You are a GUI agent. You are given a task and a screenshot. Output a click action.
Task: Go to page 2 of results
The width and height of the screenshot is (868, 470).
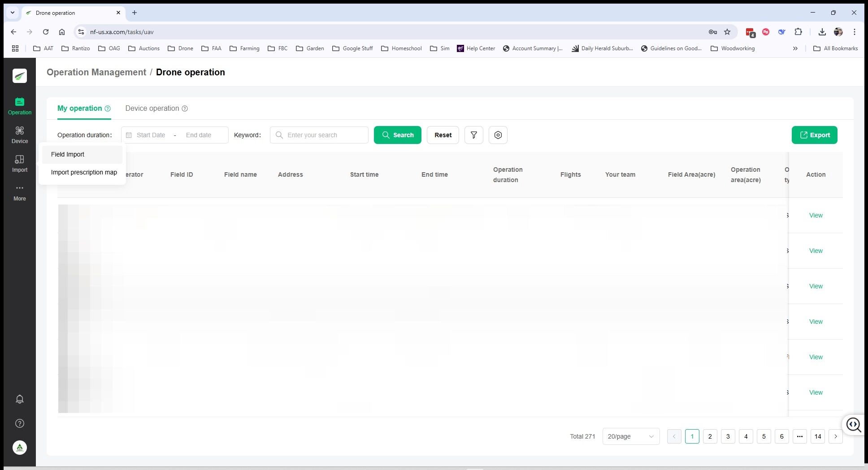(x=710, y=436)
